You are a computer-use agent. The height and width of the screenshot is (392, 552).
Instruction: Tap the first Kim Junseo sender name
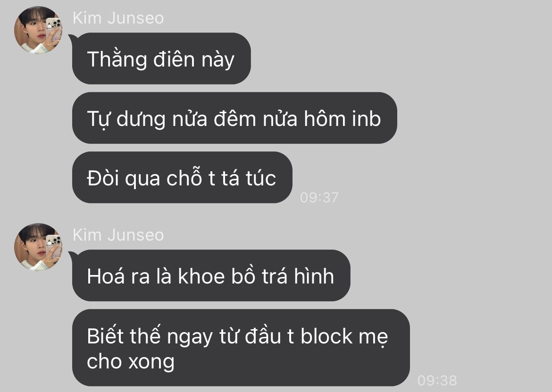click(118, 18)
